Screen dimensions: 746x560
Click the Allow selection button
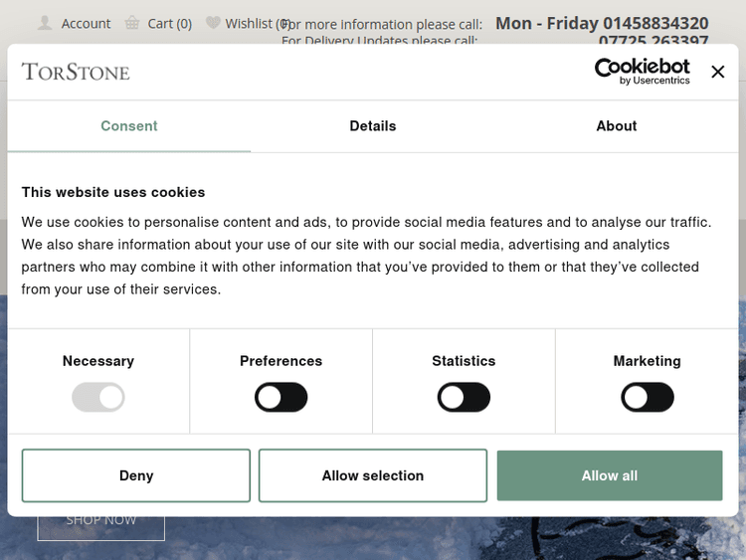[x=373, y=475]
